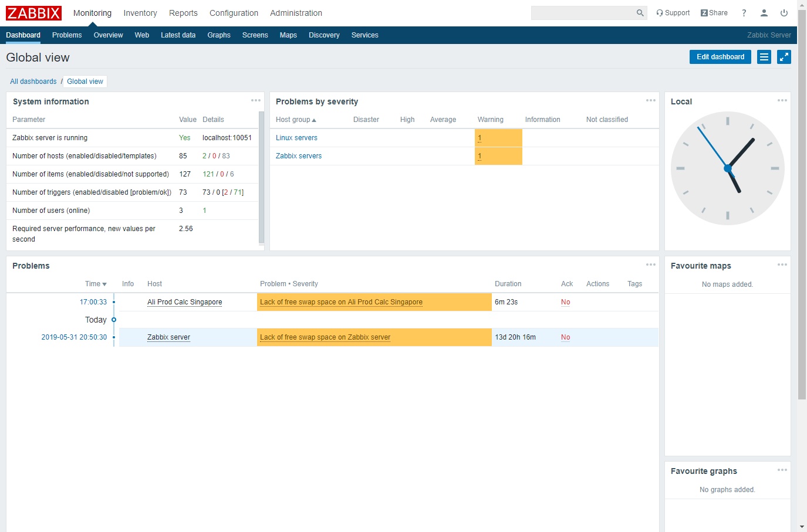
Task: Open Problems widget options menu
Action: coord(651,265)
